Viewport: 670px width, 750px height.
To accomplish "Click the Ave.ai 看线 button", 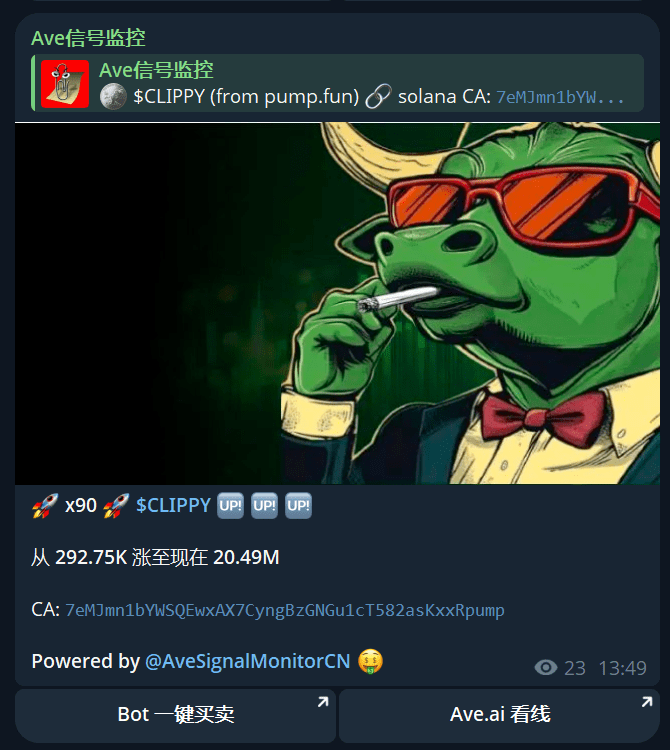I will pos(499,715).
